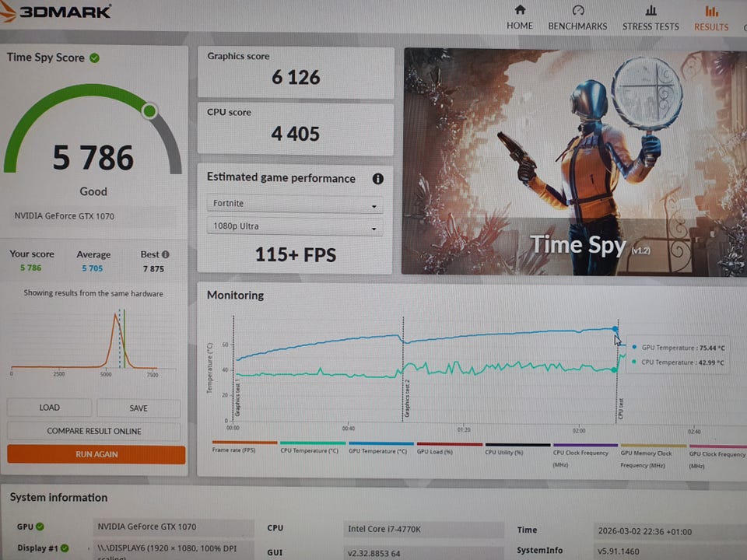Toggle Frame rate (FPS) legend series

tap(244, 446)
